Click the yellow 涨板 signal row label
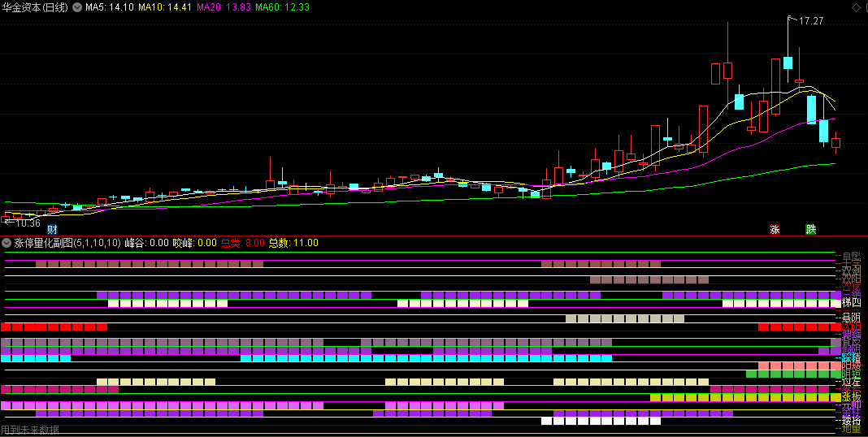The height and width of the screenshot is (437, 868). (x=852, y=397)
